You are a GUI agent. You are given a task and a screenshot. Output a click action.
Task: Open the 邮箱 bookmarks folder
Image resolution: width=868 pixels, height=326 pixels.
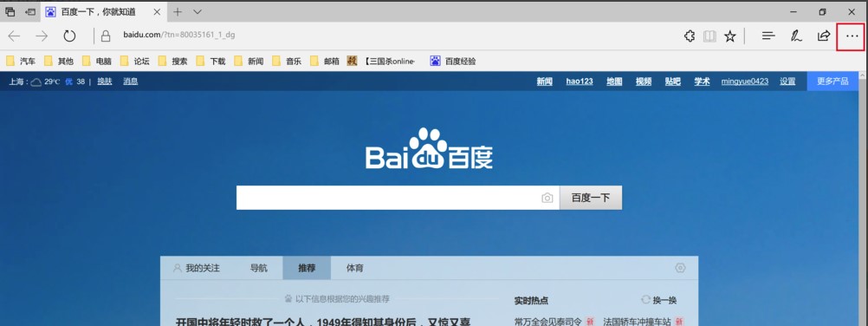(x=325, y=61)
